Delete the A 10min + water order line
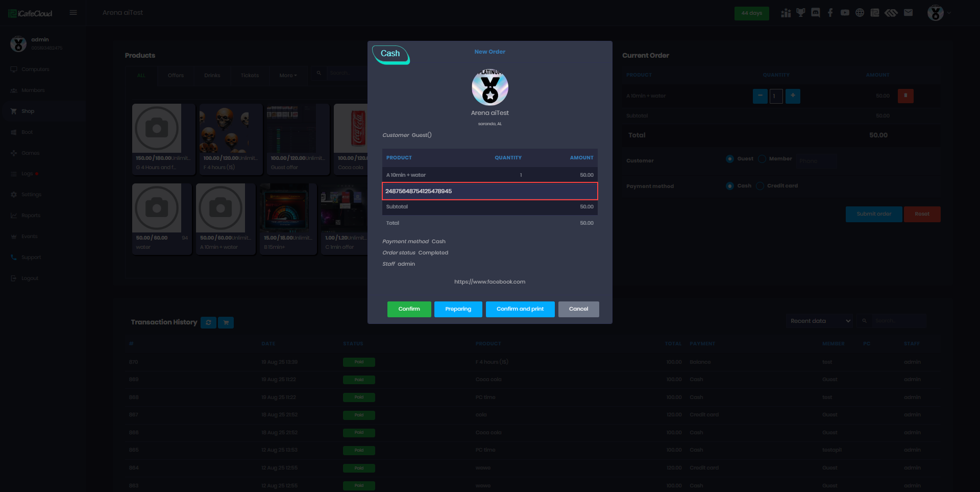 (x=905, y=96)
